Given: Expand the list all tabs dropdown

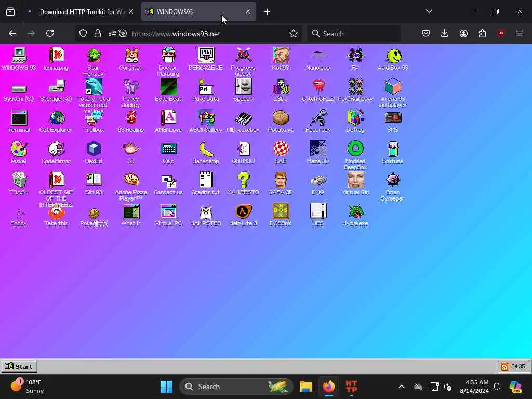Looking at the screenshot, I should [x=429, y=11].
